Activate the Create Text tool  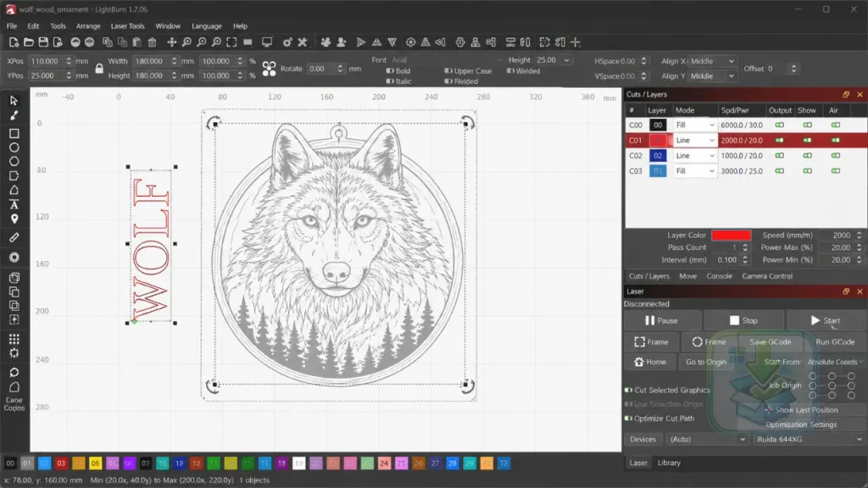click(14, 205)
